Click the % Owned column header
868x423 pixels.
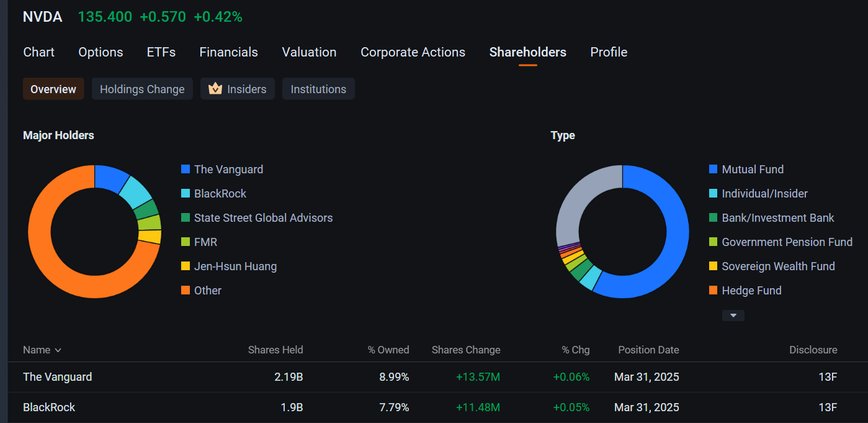coord(388,350)
